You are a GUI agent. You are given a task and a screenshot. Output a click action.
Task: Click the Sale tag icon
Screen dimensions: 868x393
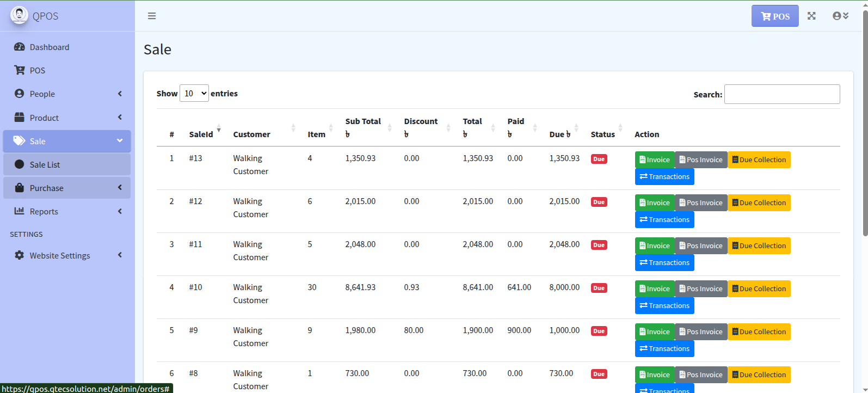point(20,140)
